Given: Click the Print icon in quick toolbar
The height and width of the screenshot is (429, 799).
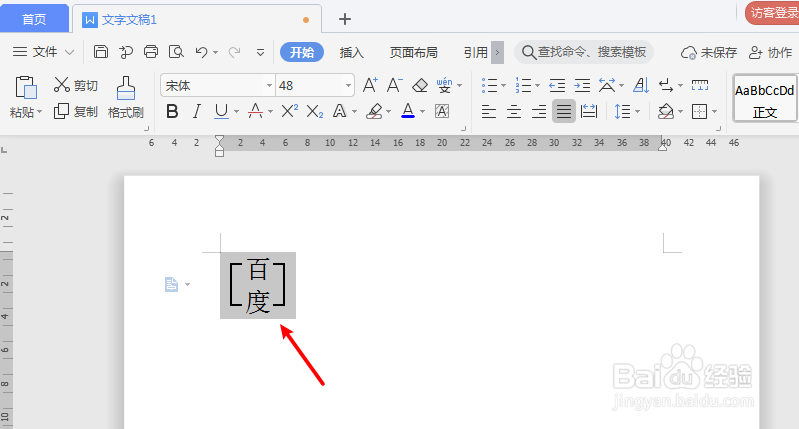Looking at the screenshot, I should point(151,52).
